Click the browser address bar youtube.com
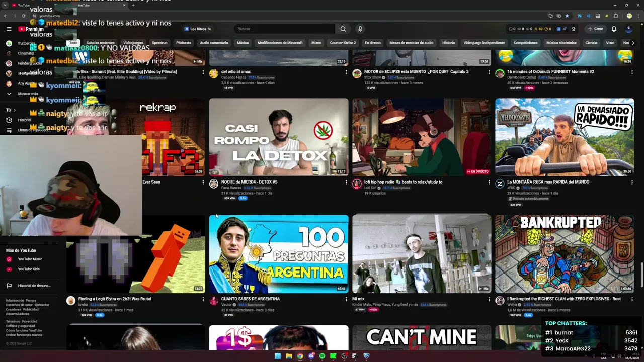The width and height of the screenshot is (644, 362). (49, 16)
